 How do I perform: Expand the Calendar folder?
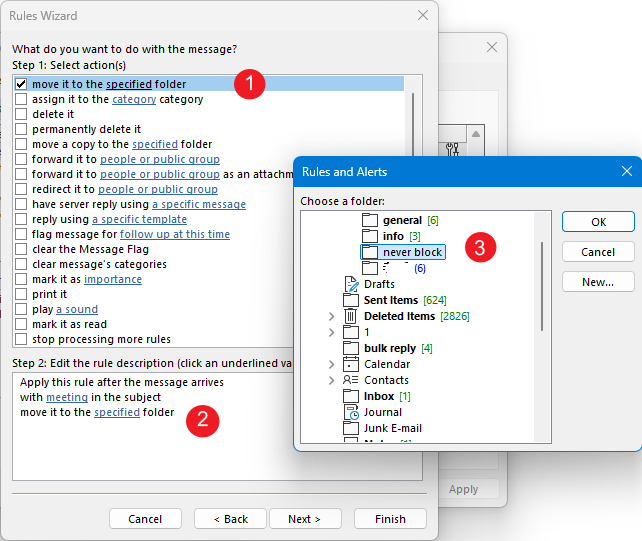(332, 364)
